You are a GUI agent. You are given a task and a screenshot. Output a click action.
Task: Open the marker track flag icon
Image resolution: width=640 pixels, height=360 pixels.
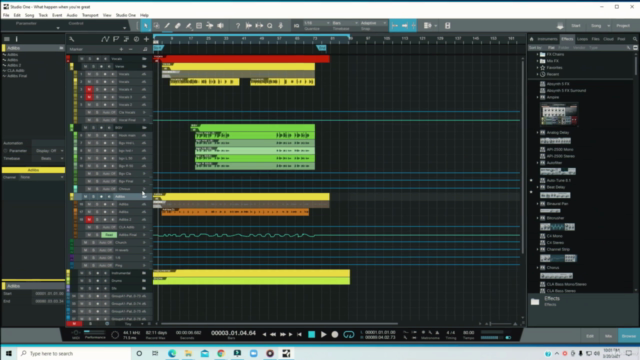pyautogui.click(x=116, y=39)
